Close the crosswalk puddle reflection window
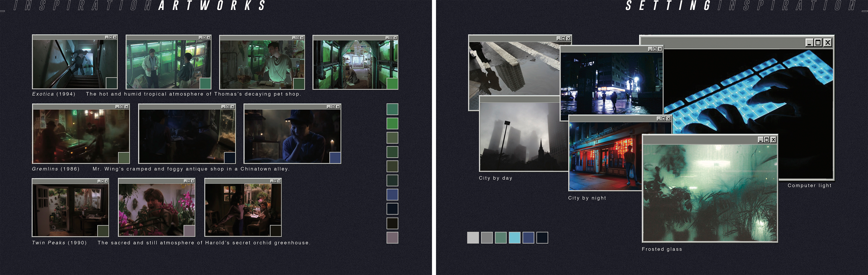This screenshot has height=275, width=868. pyautogui.click(x=568, y=38)
